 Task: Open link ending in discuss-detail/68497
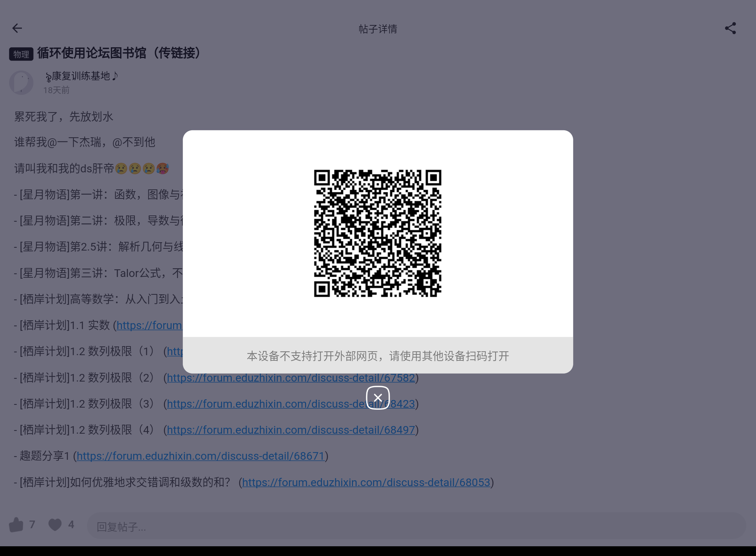click(291, 430)
